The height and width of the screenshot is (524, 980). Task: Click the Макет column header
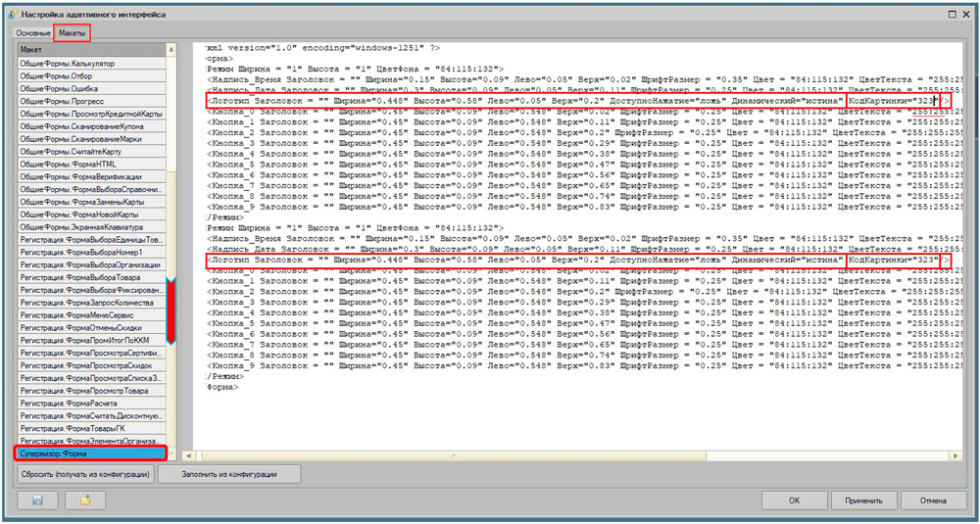(x=88, y=49)
